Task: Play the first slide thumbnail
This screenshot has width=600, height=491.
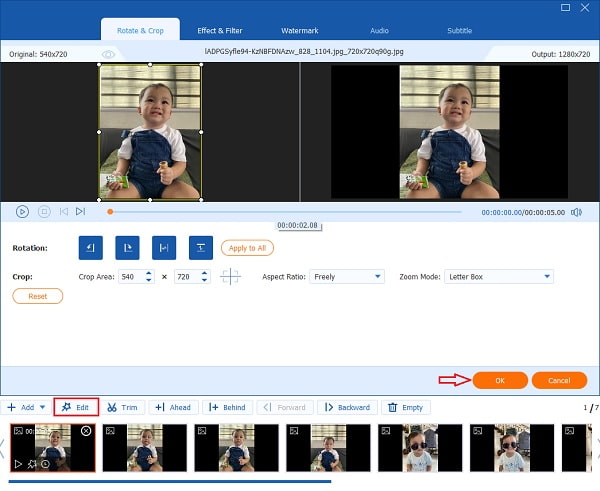Action: point(18,464)
